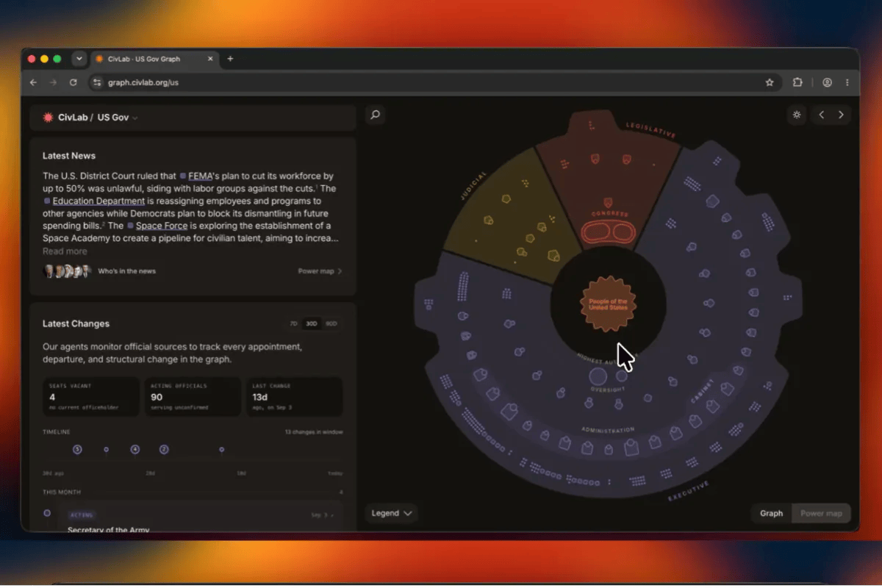Click timeline marker labeled 5
The image size is (882, 588).
coord(77,449)
